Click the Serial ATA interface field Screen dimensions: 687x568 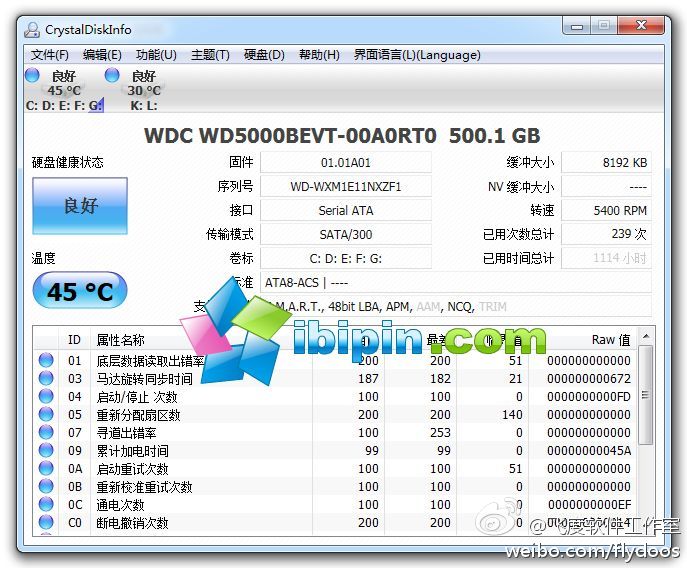pos(346,210)
